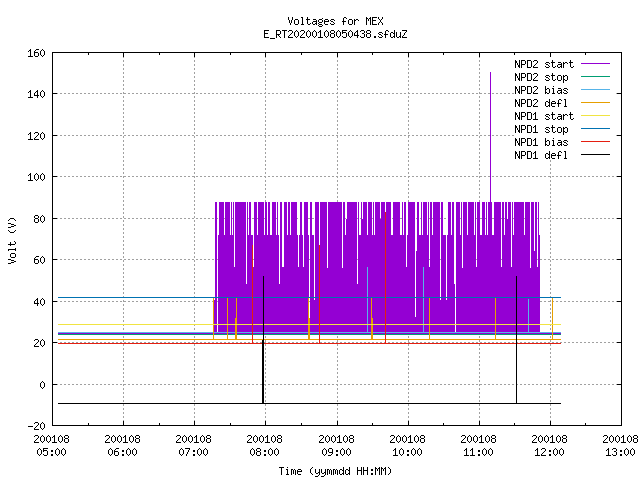
Task: Click the y-axis value 80
Action: (x=40, y=219)
